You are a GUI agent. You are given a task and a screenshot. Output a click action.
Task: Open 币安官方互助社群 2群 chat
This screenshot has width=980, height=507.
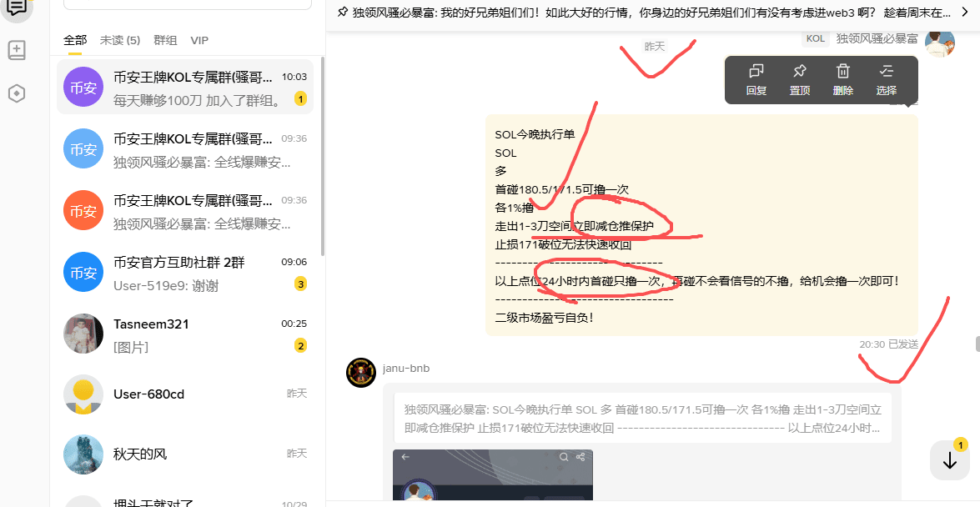tap(185, 274)
